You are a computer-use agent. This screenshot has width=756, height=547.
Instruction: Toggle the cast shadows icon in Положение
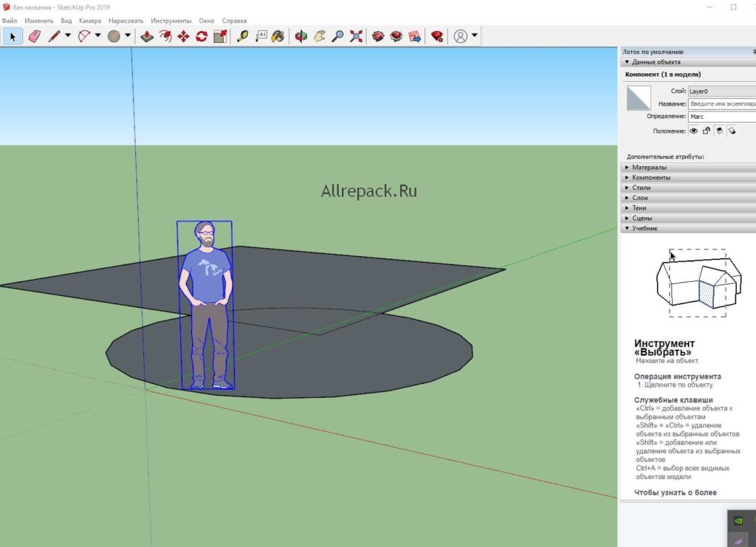[719, 131]
